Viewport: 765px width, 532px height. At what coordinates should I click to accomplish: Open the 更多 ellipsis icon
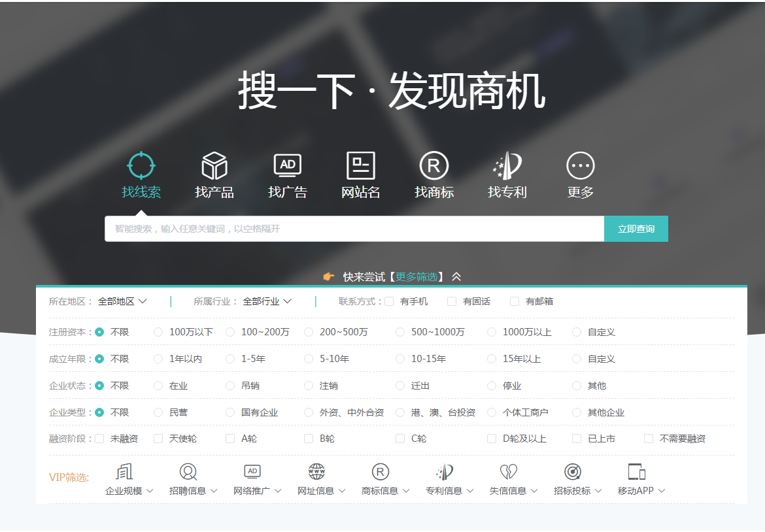(x=579, y=165)
